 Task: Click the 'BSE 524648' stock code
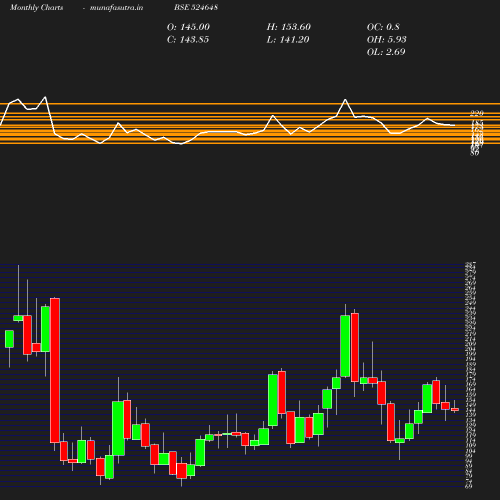tap(196, 7)
